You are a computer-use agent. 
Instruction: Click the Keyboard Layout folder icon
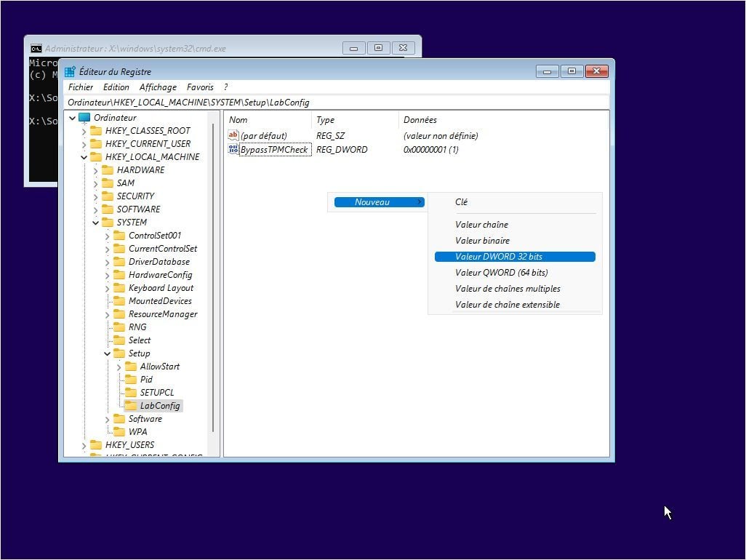119,288
